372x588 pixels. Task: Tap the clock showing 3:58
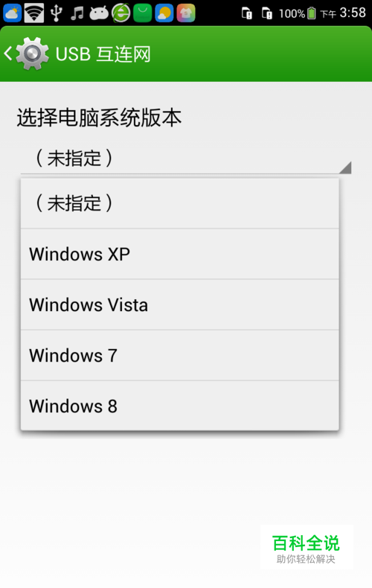pyautogui.click(x=353, y=13)
